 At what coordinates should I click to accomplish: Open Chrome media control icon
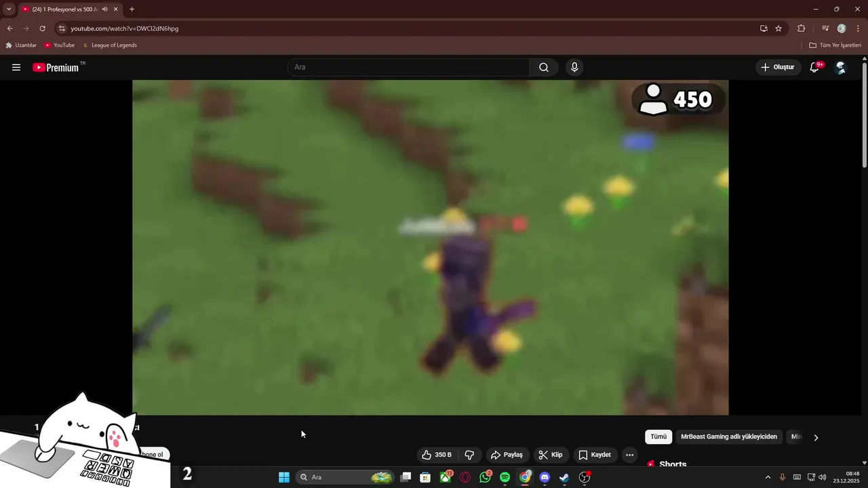point(825,28)
